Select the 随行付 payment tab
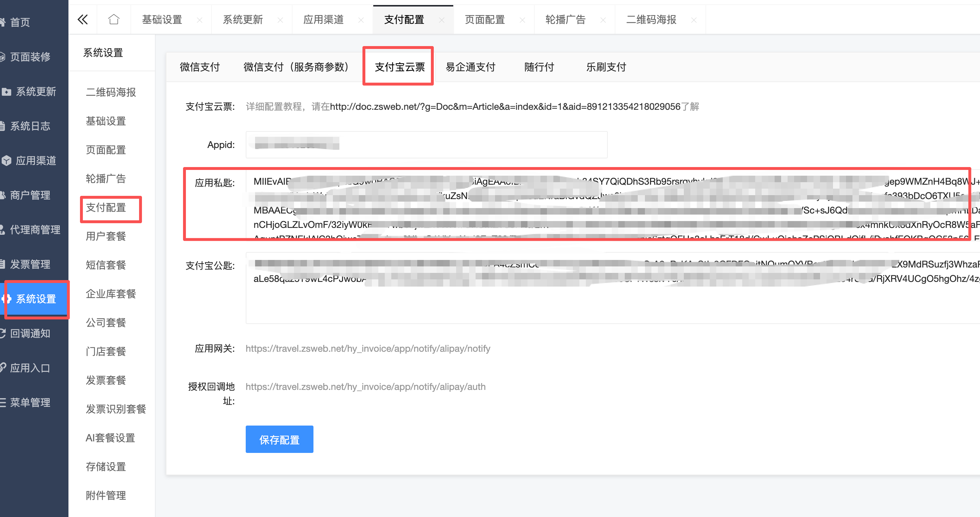980x517 pixels. coord(539,67)
